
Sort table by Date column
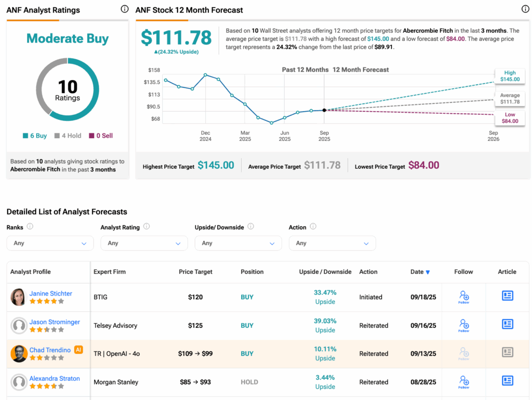[420, 272]
